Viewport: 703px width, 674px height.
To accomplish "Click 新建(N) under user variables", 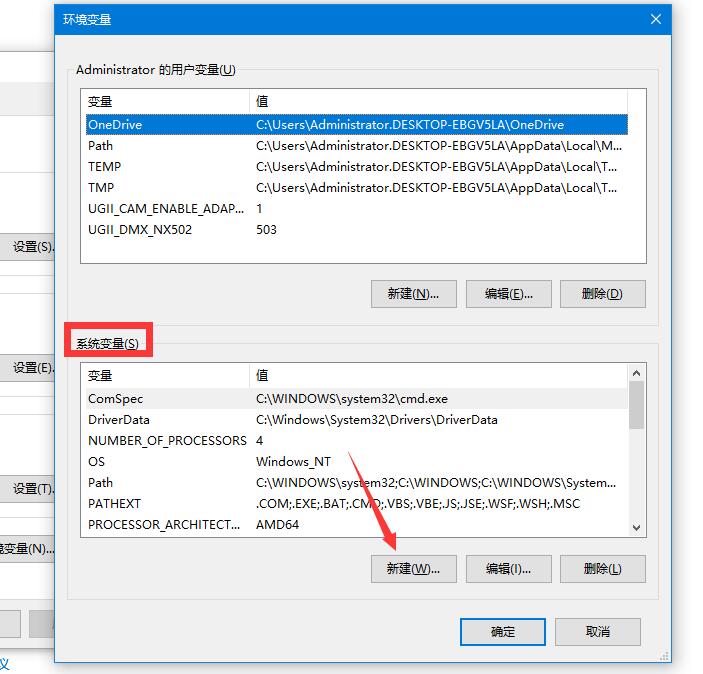I will (413, 293).
